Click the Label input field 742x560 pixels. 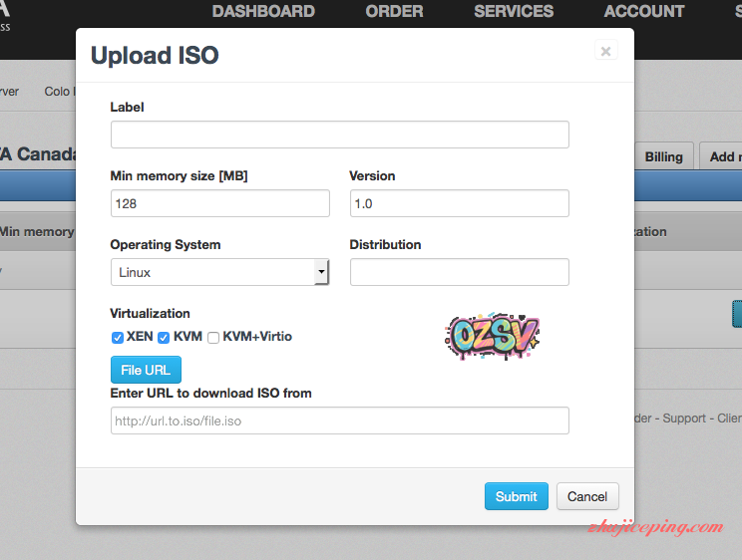(x=339, y=135)
